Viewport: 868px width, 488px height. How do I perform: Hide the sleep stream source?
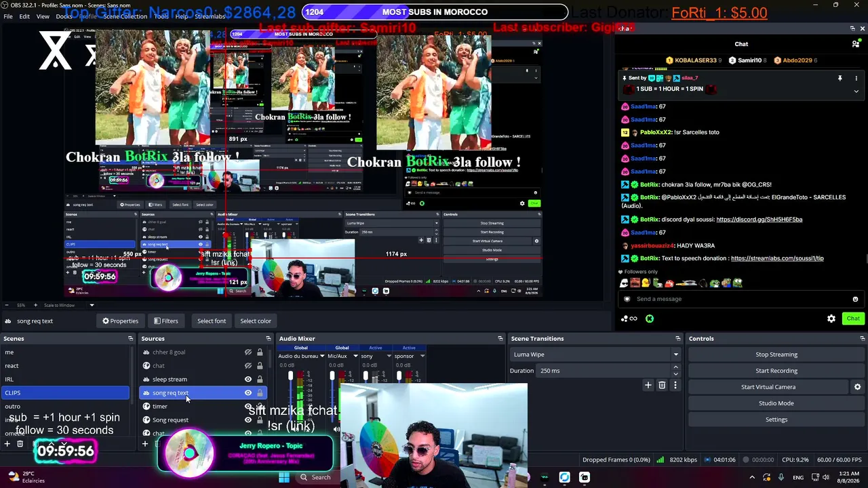[248, 380]
